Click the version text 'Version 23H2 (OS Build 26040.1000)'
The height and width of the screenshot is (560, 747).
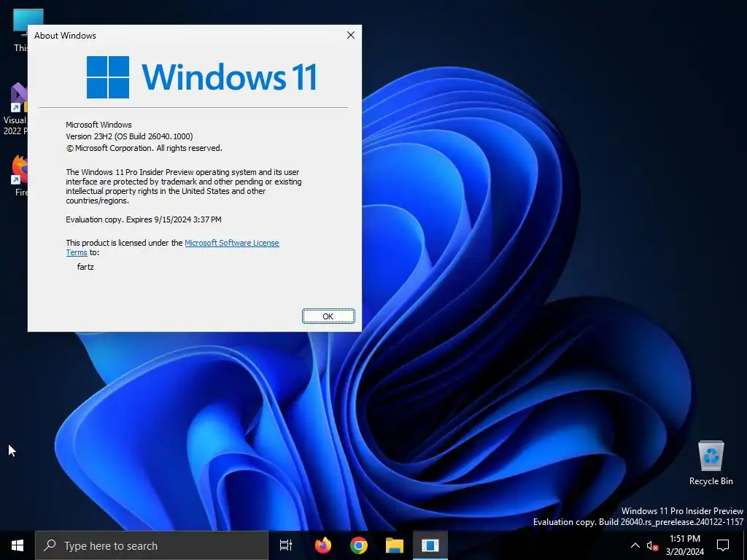coord(129,136)
